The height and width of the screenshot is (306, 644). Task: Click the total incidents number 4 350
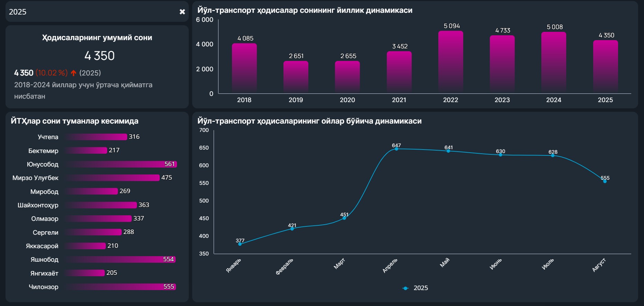click(x=100, y=56)
